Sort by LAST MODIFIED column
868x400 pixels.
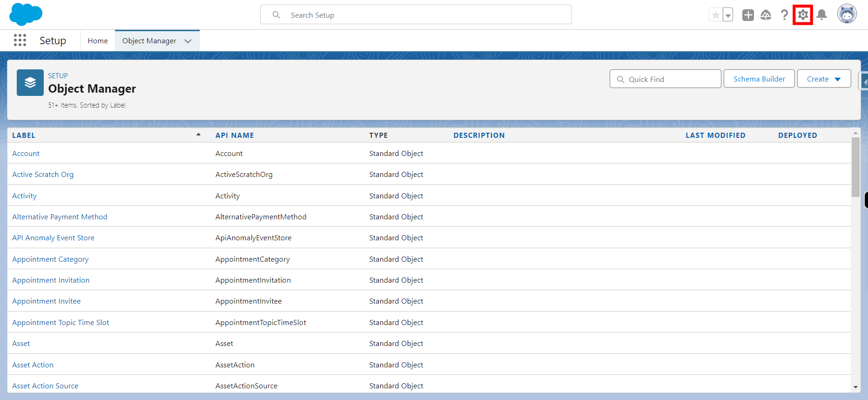[x=715, y=135]
